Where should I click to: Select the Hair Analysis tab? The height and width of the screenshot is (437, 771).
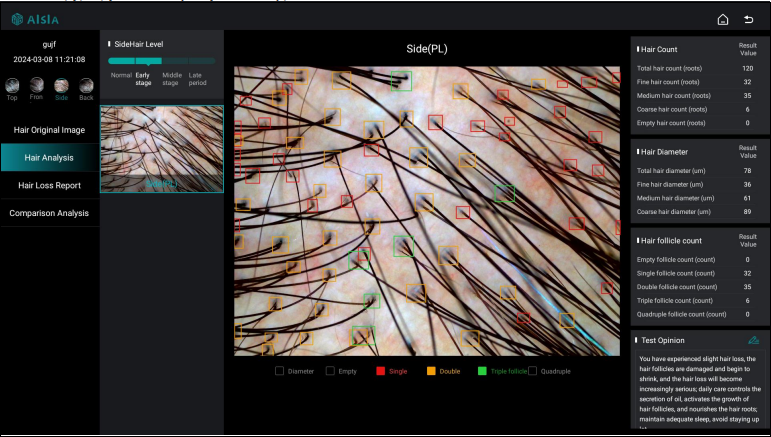point(49,158)
